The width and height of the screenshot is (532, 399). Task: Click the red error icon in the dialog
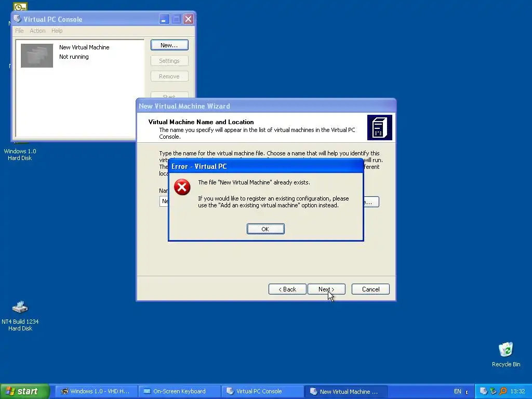182,187
